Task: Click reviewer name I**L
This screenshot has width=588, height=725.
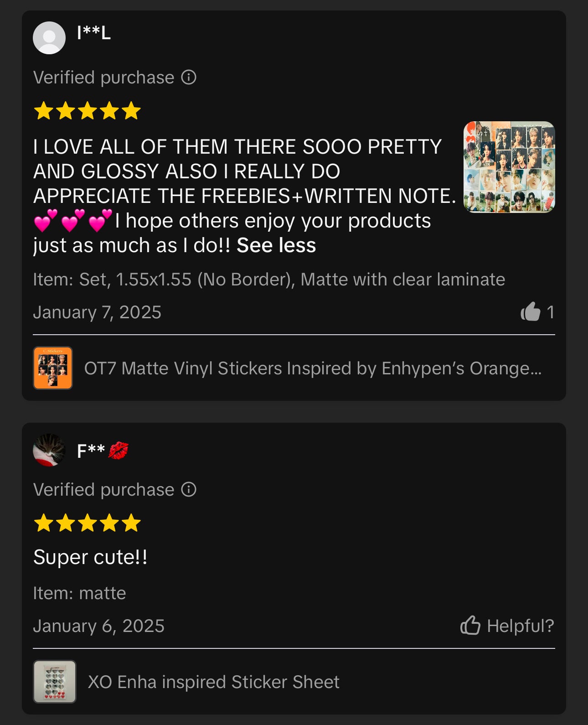Action: pos(94,33)
